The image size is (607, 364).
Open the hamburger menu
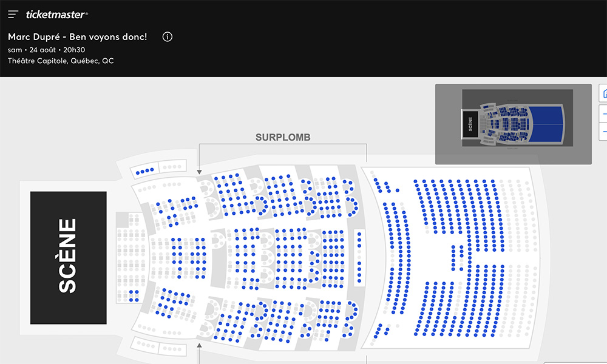pos(13,15)
